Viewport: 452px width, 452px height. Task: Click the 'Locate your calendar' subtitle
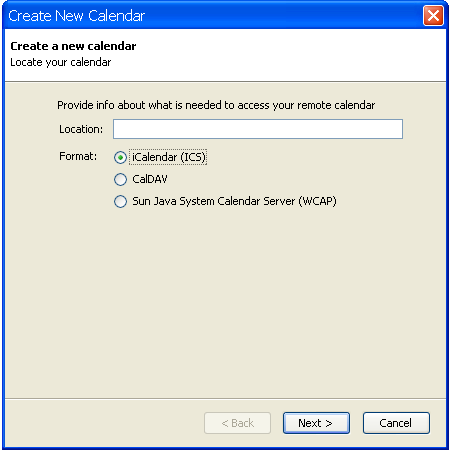pyautogui.click(x=61, y=62)
